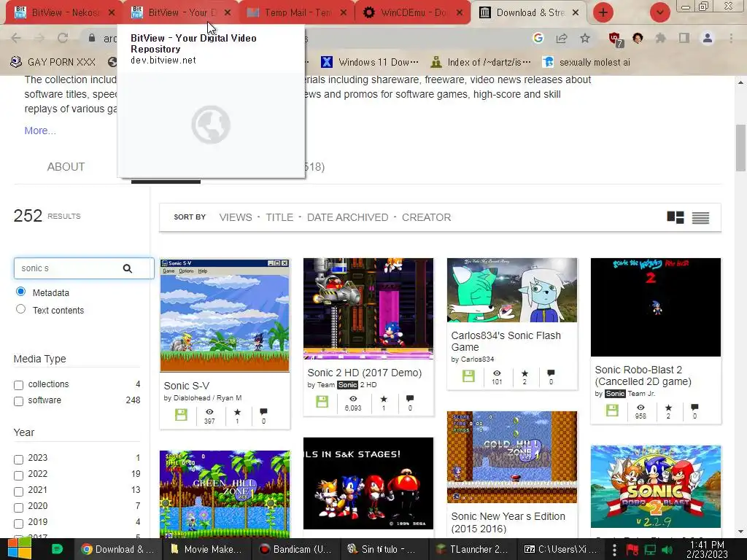Click the favorites star on Sonic 2 HD card

(x=384, y=399)
